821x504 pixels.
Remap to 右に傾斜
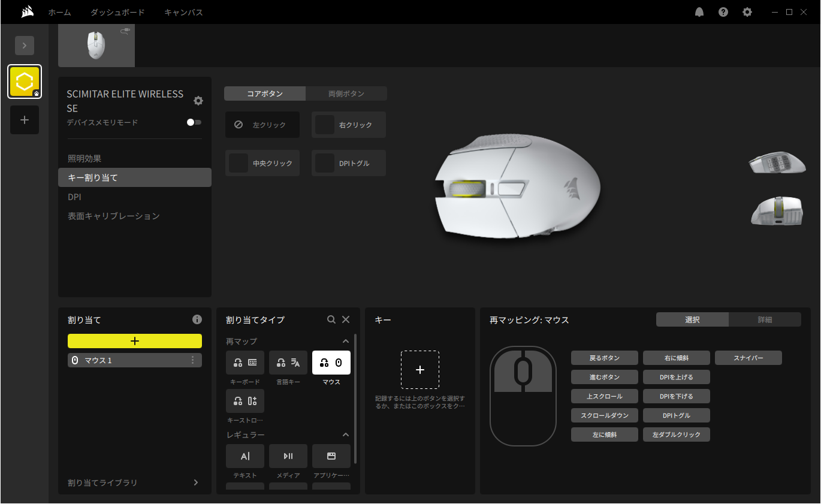click(677, 358)
